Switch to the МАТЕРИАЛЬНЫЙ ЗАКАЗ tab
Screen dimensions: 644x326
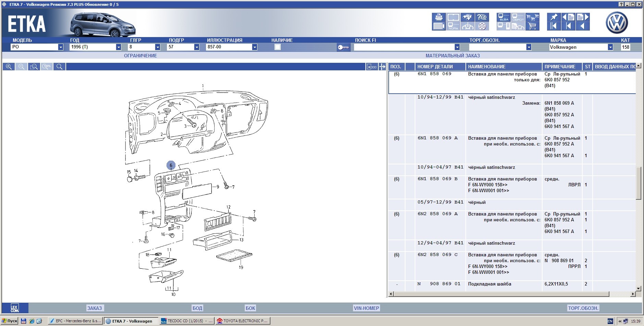point(452,56)
